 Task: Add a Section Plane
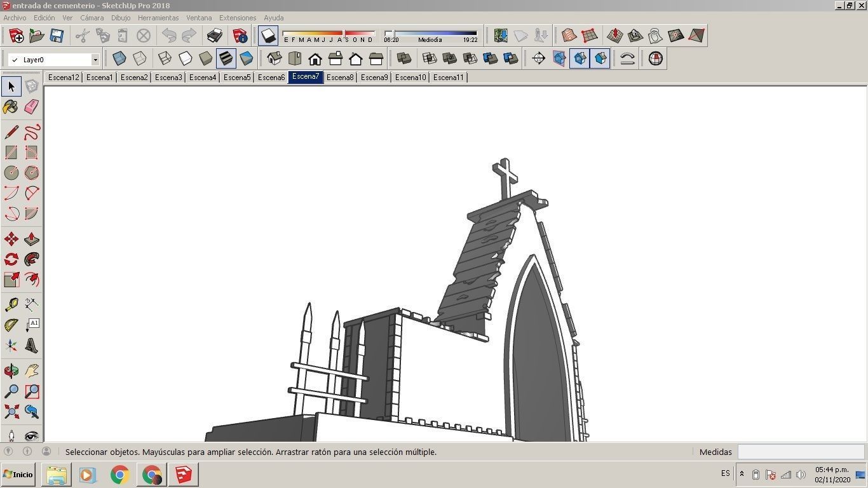[x=539, y=58]
